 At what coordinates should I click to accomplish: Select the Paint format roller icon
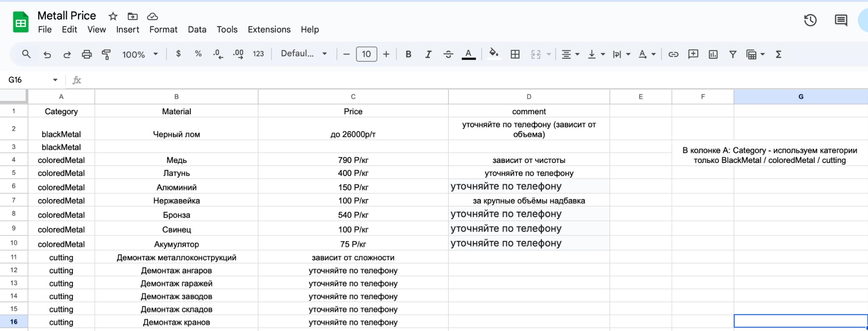[106, 54]
